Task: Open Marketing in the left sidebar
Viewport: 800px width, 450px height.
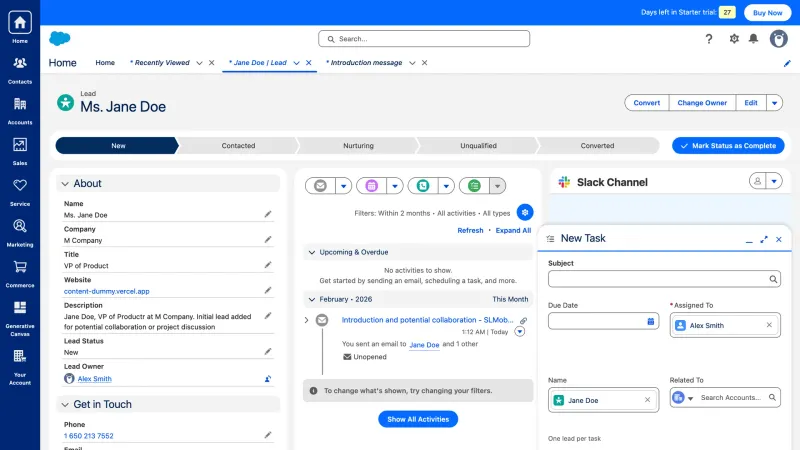Action: click(x=20, y=233)
